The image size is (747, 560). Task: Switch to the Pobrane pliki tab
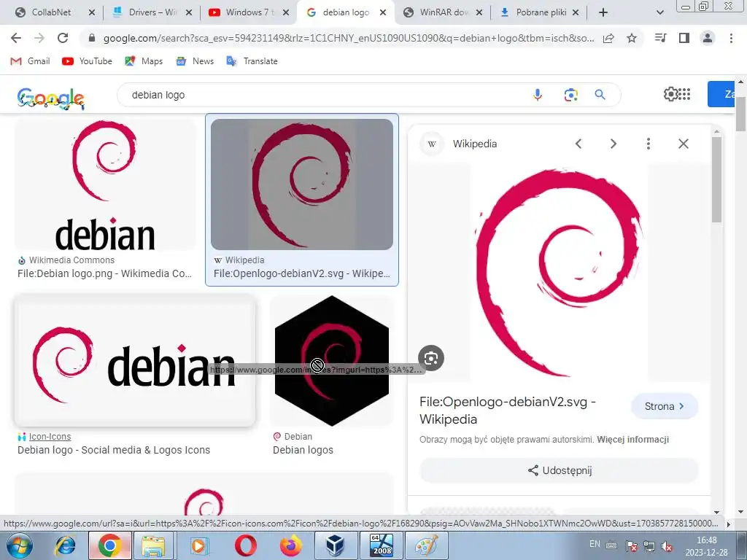[539, 12]
